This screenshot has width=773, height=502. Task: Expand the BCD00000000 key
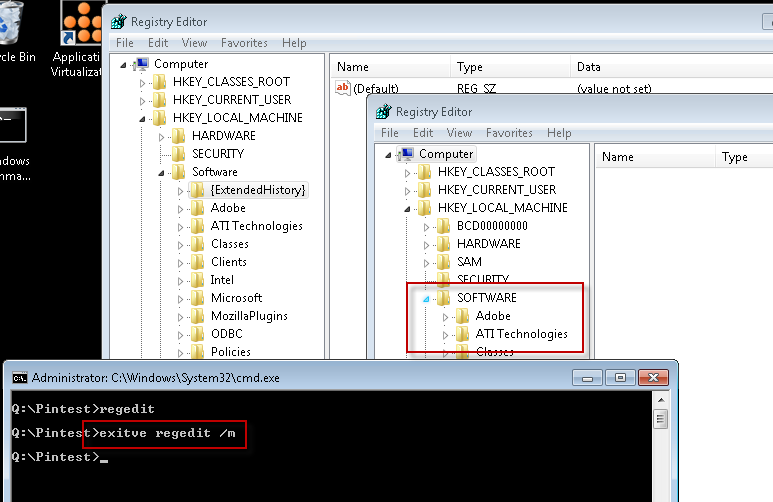(x=427, y=226)
